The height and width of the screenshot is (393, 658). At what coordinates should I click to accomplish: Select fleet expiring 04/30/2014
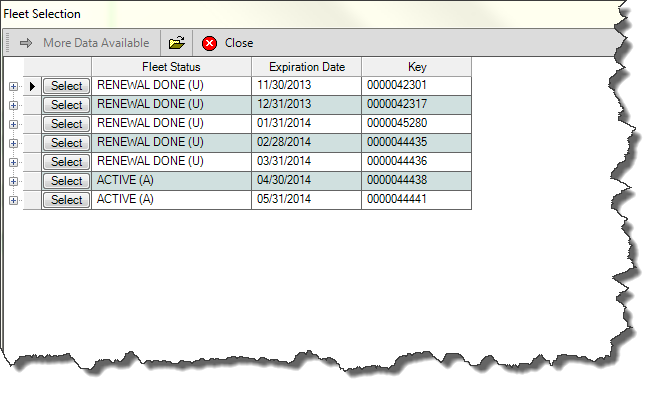pos(66,181)
